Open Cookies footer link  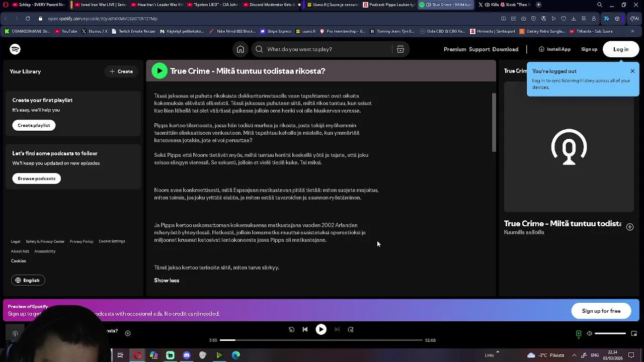pos(19,261)
